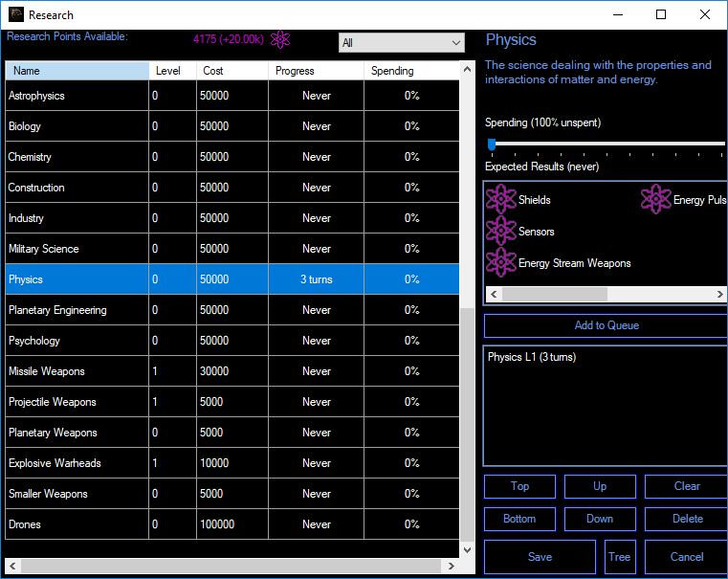The image size is (728, 579).
Task: Maximize the Research window
Action: pos(661,14)
